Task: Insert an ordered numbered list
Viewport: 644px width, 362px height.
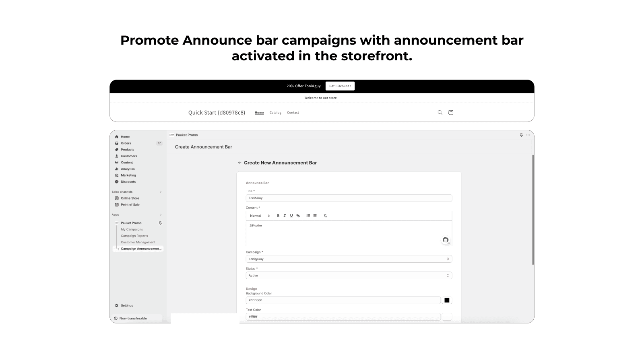Action: tap(308, 216)
